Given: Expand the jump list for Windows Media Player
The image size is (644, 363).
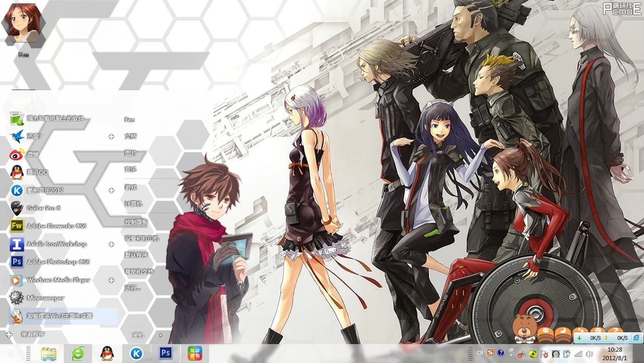Looking at the screenshot, I should click(111, 280).
